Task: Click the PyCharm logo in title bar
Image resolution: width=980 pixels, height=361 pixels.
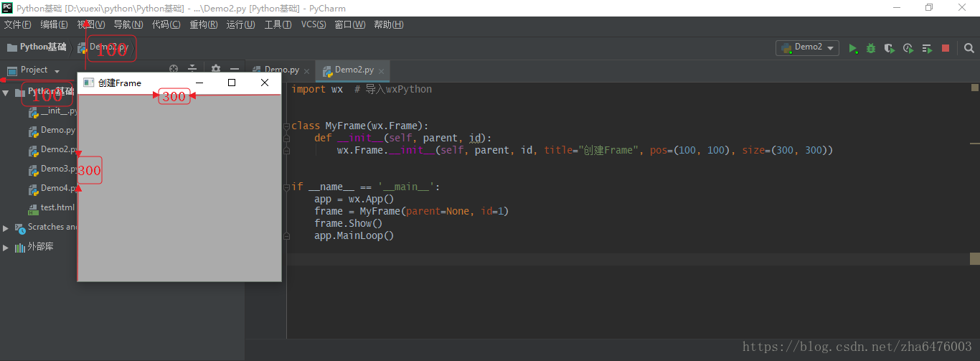Action: coord(7,8)
